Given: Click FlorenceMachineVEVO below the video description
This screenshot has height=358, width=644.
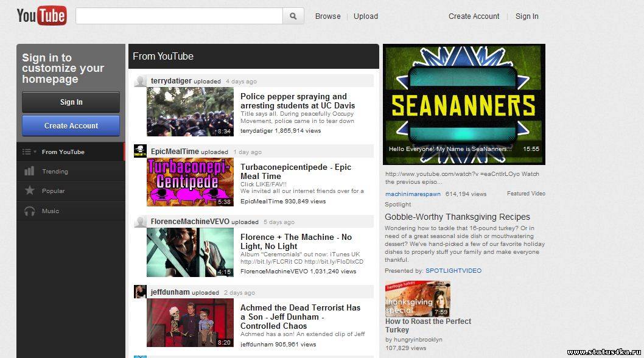Looking at the screenshot, I should [274, 272].
